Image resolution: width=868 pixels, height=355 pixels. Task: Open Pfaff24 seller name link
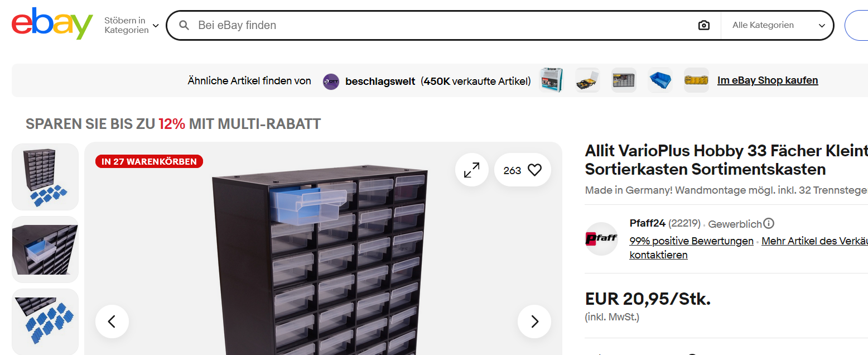648,223
